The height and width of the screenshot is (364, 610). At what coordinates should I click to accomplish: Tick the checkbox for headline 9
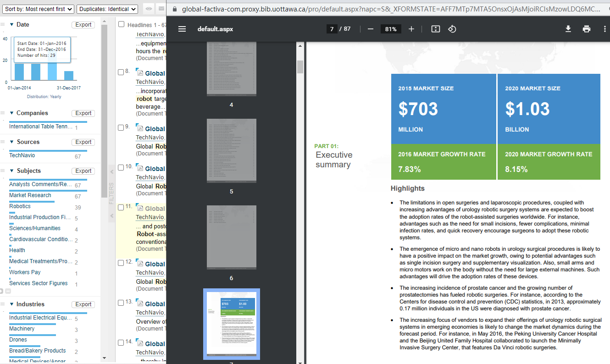[121, 127]
